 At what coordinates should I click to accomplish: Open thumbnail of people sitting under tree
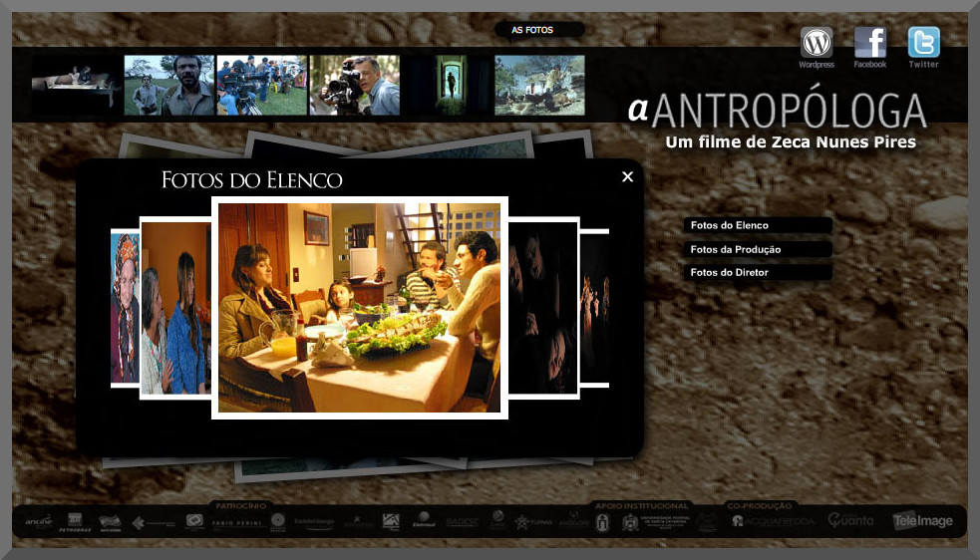click(x=540, y=85)
